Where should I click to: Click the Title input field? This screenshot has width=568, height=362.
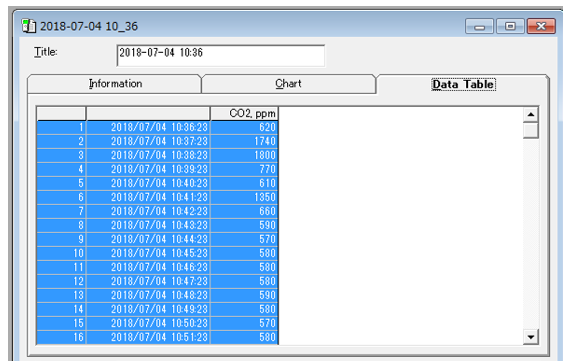[221, 55]
